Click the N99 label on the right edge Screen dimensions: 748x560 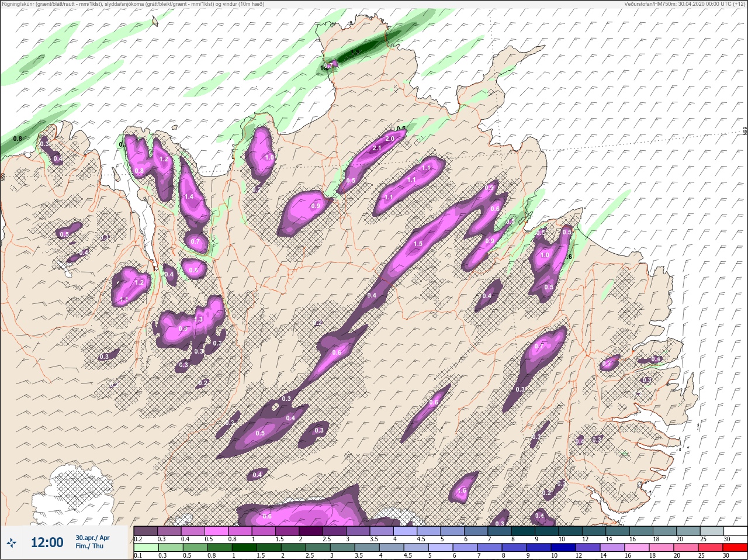coord(745,132)
